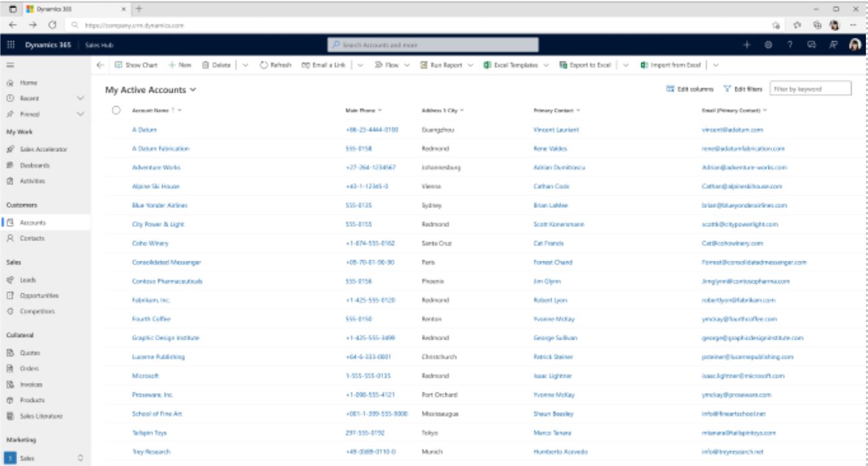Go back using the back arrow

point(101,66)
